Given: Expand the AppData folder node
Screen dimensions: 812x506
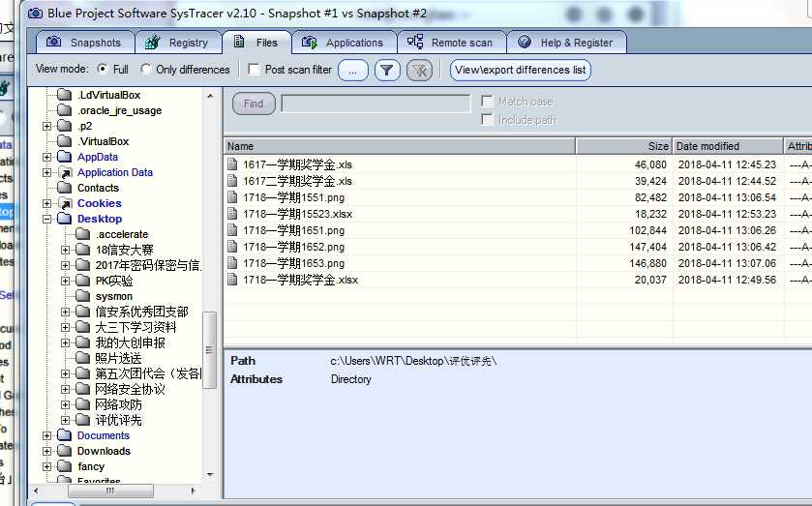Looking at the screenshot, I should click(x=46, y=157).
